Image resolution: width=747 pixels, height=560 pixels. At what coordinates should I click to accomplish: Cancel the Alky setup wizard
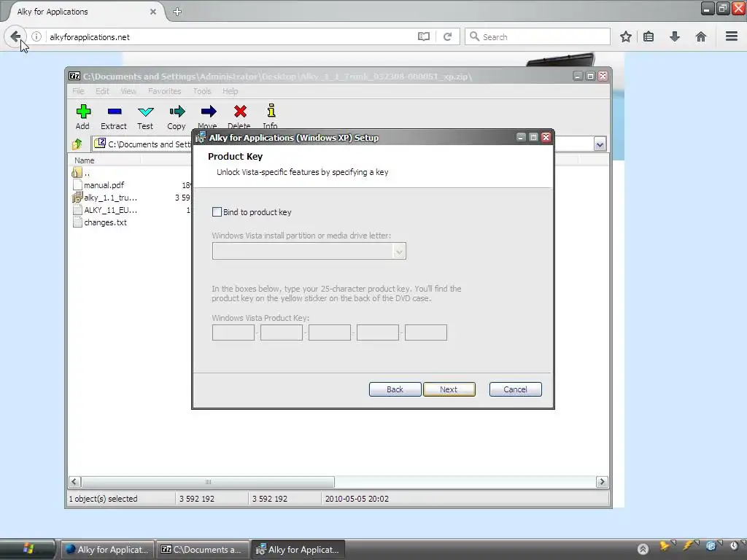coord(516,389)
